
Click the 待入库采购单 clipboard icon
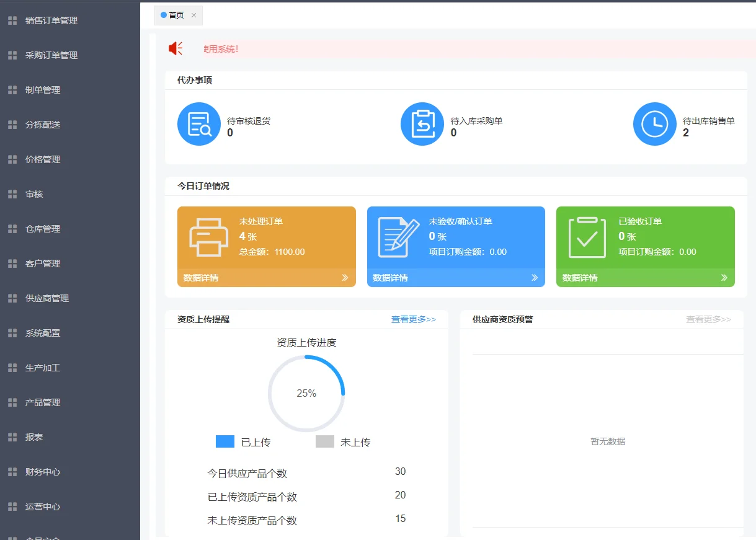pos(422,124)
